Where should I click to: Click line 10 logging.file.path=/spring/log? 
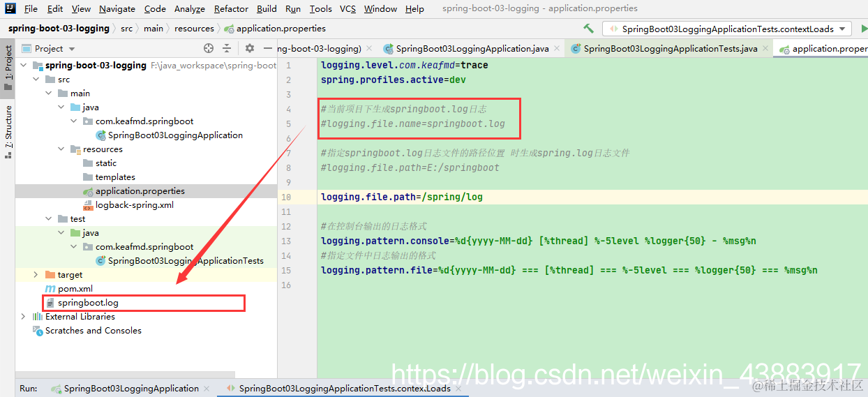(401, 197)
